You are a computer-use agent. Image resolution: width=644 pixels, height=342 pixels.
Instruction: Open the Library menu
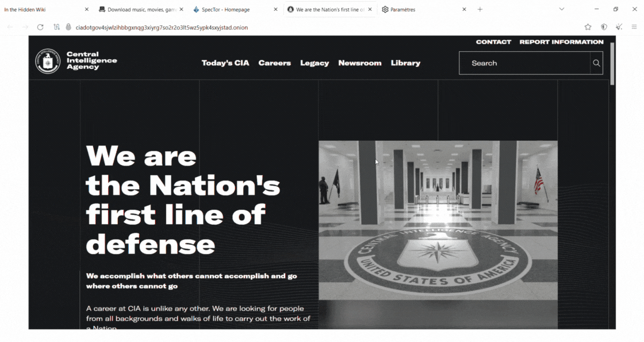coord(405,63)
